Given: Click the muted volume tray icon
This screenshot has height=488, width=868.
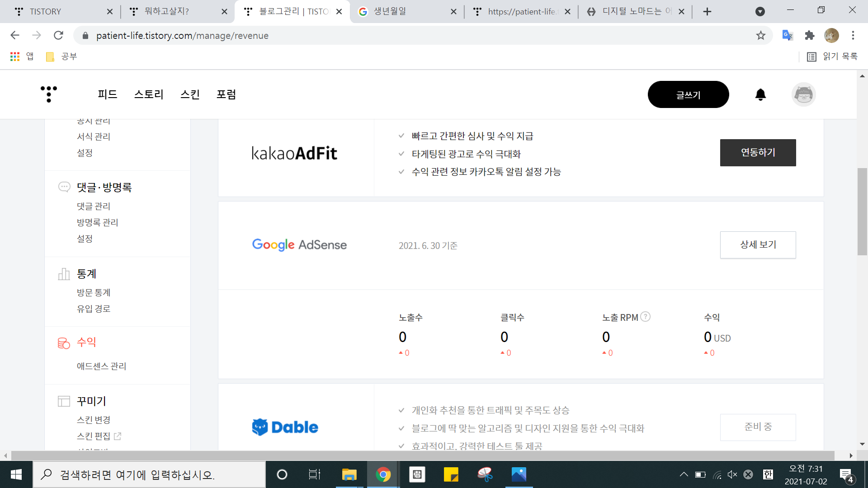Looking at the screenshot, I should [x=732, y=474].
